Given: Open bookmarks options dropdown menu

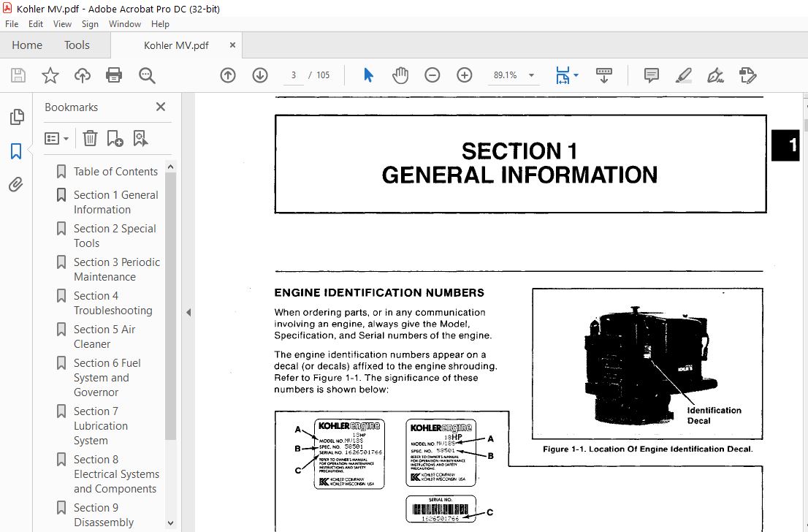Looking at the screenshot, I should coord(57,138).
